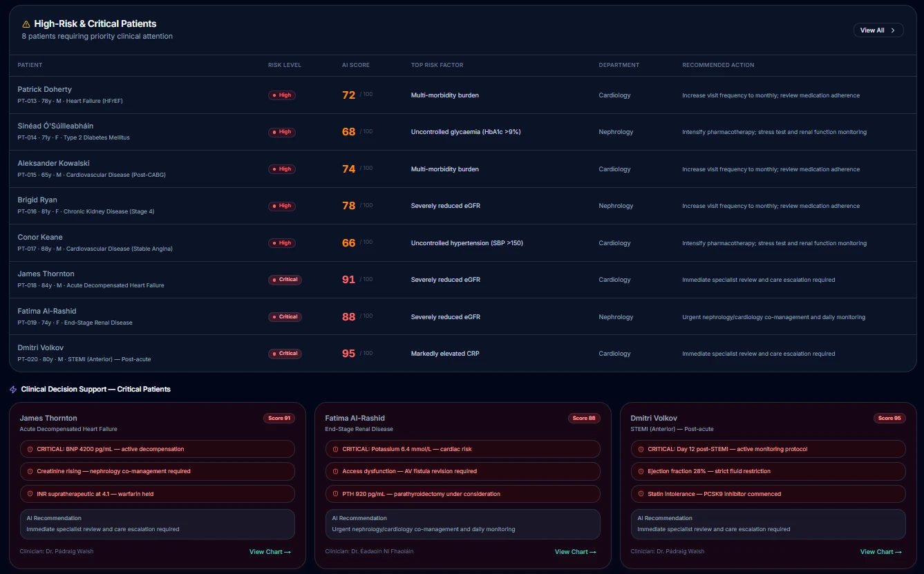Select the Conor Keane patient name

tap(39, 237)
